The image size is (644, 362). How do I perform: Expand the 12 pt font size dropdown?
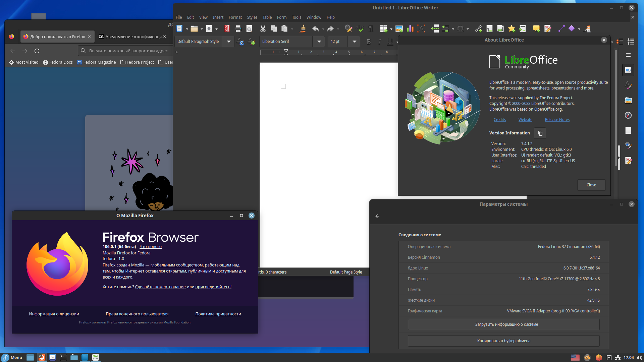pos(354,42)
